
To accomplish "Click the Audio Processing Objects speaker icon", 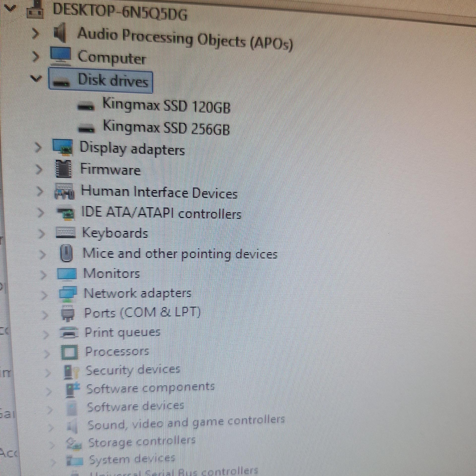I will click(x=60, y=33).
